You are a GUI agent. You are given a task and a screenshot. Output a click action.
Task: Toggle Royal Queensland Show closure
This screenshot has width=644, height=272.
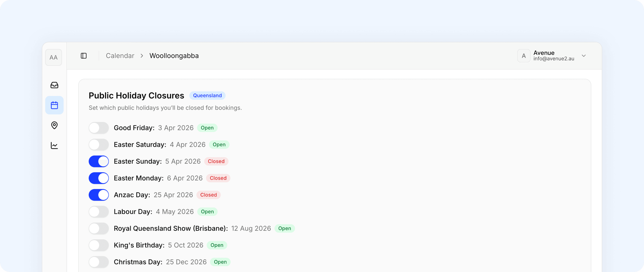pos(99,228)
